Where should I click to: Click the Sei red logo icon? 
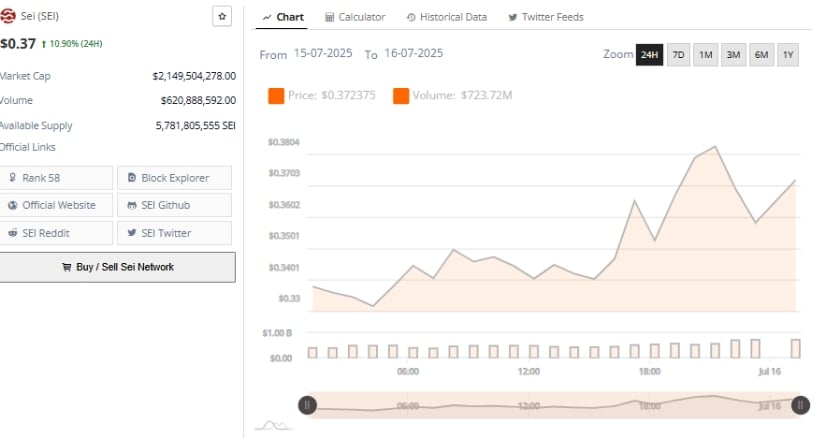8,16
